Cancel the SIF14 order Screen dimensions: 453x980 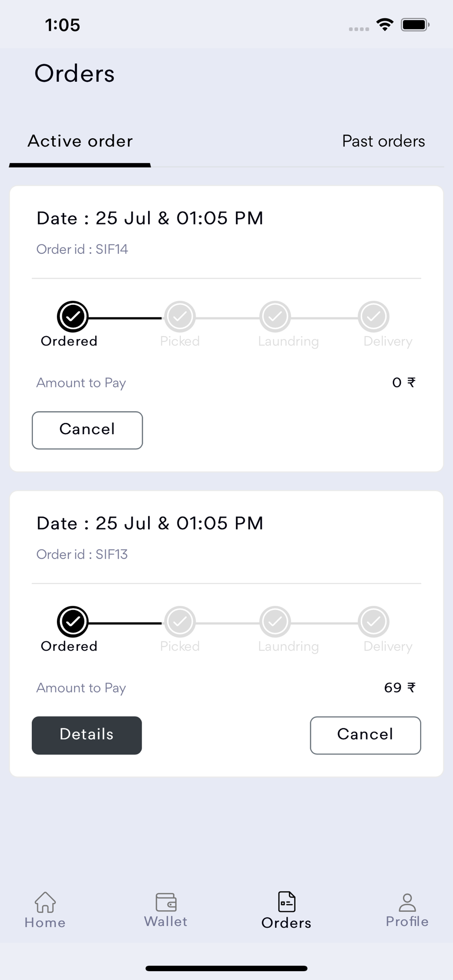pos(87,430)
